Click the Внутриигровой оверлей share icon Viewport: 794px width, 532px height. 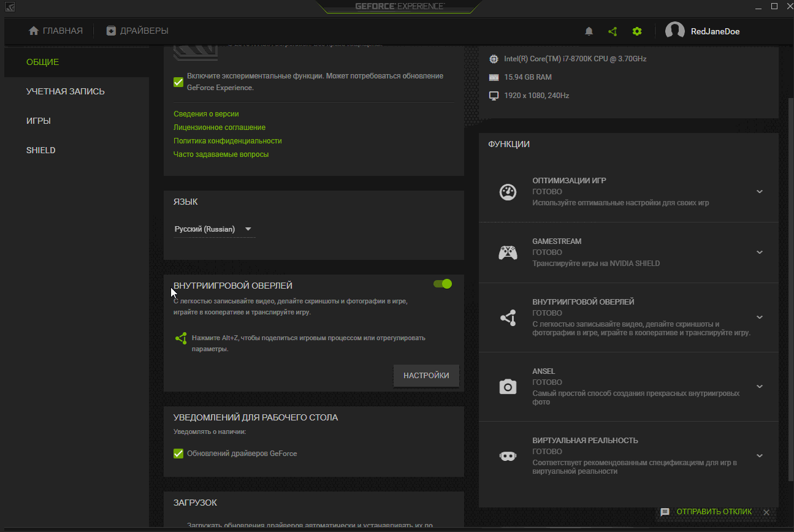point(508,317)
